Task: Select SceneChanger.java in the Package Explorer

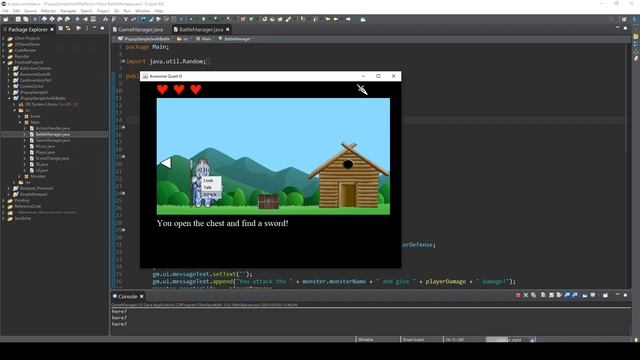Action: tap(52, 158)
